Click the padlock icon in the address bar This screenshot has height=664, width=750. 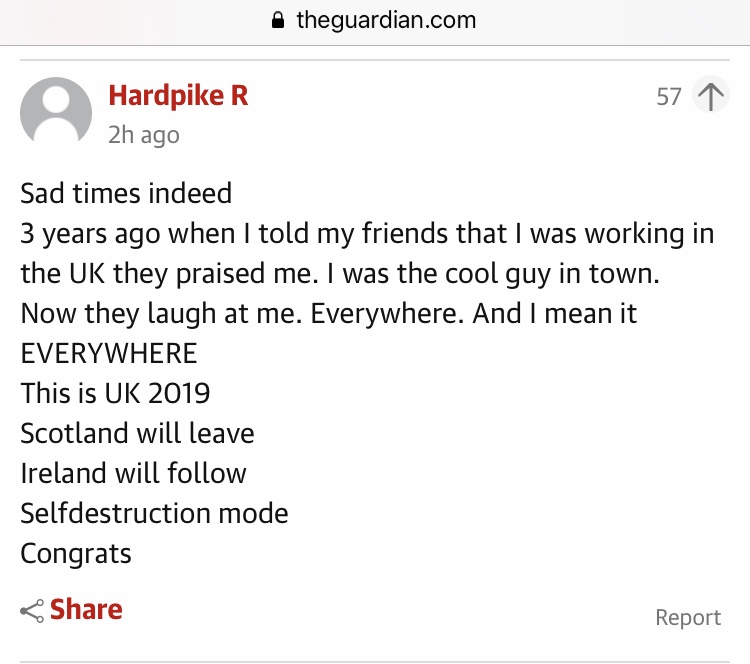[279, 21]
